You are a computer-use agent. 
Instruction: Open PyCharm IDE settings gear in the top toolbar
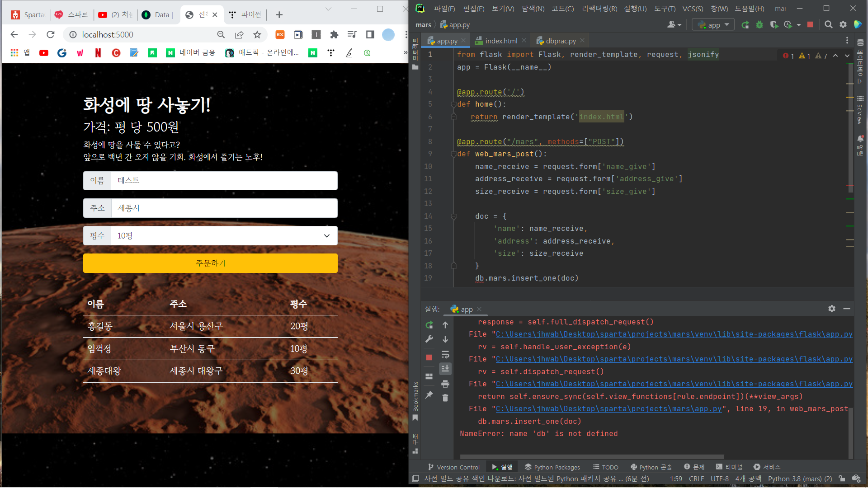coord(843,25)
